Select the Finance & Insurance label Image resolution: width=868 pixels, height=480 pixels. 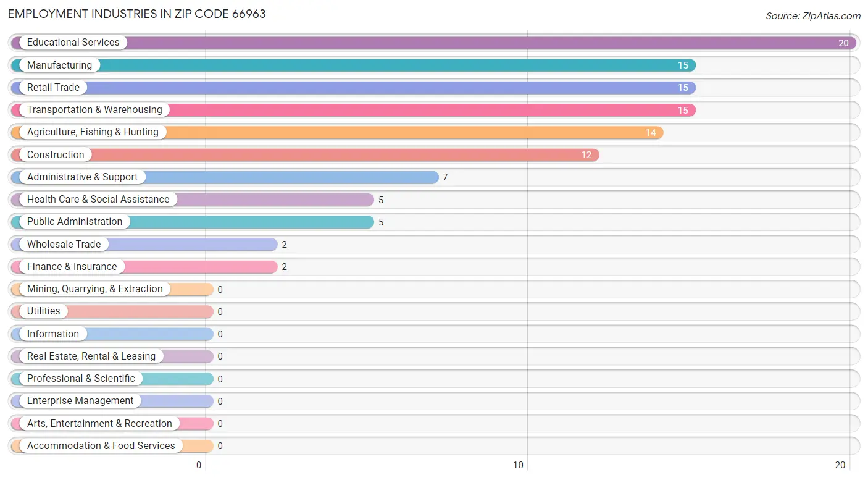pos(72,267)
